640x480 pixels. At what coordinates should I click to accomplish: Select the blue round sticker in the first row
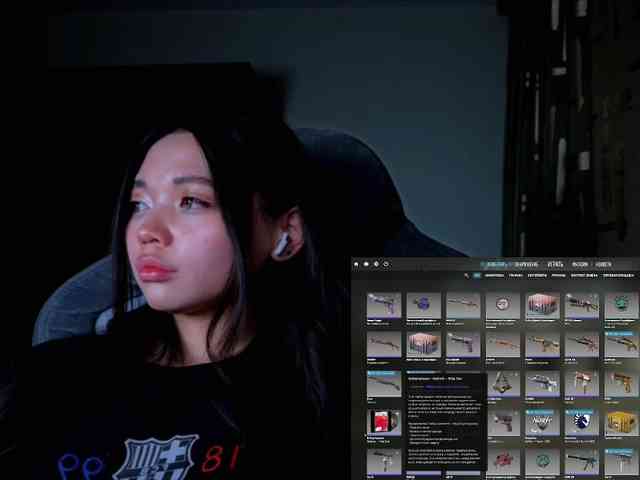423,304
